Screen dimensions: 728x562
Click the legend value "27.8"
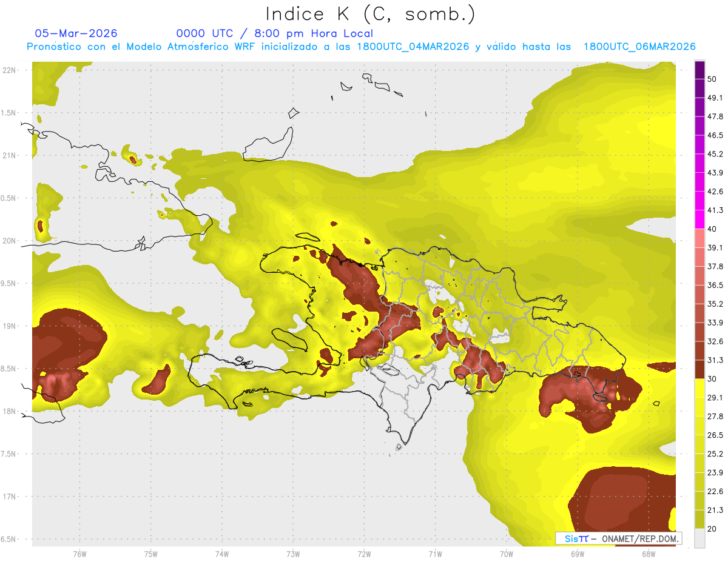pyautogui.click(x=715, y=416)
